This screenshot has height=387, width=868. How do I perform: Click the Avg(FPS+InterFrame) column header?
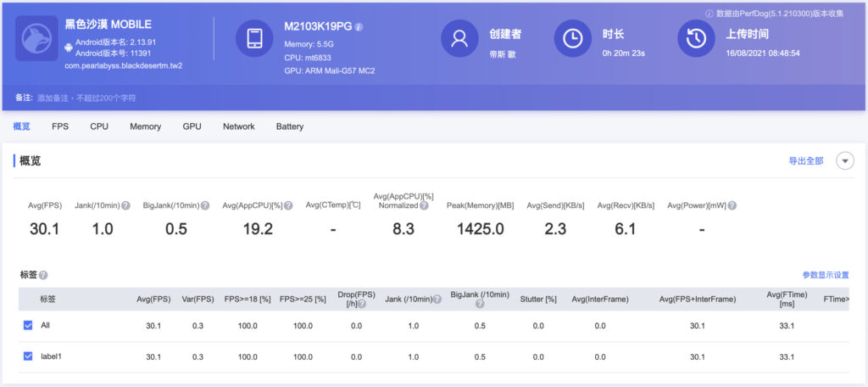pos(698,300)
